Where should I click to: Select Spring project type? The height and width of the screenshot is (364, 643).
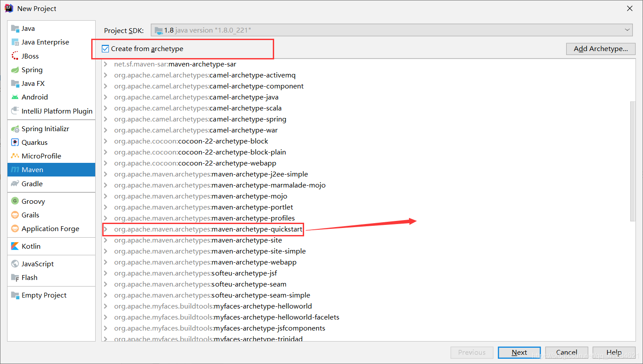51,70
